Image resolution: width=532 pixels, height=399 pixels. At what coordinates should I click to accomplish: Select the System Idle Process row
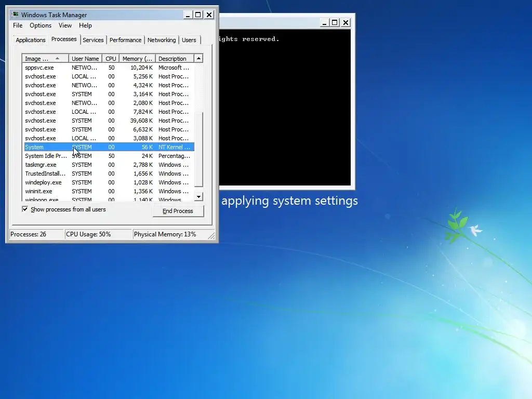[x=108, y=156]
